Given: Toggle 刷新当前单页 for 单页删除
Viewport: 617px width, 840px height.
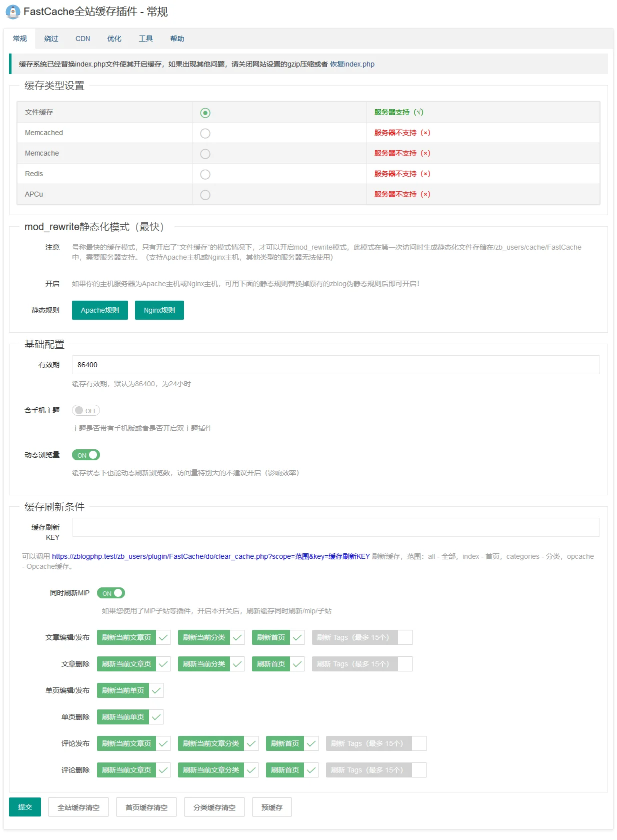Looking at the screenshot, I should pyautogui.click(x=130, y=717).
